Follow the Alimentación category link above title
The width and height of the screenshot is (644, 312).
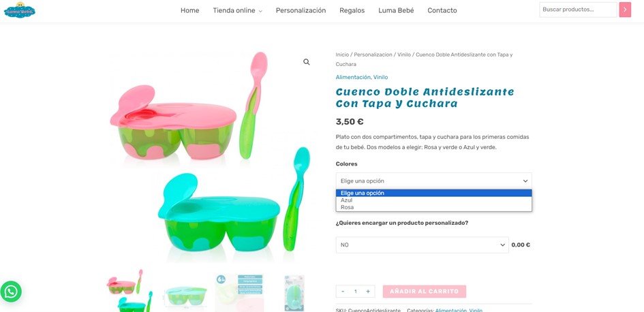353,77
